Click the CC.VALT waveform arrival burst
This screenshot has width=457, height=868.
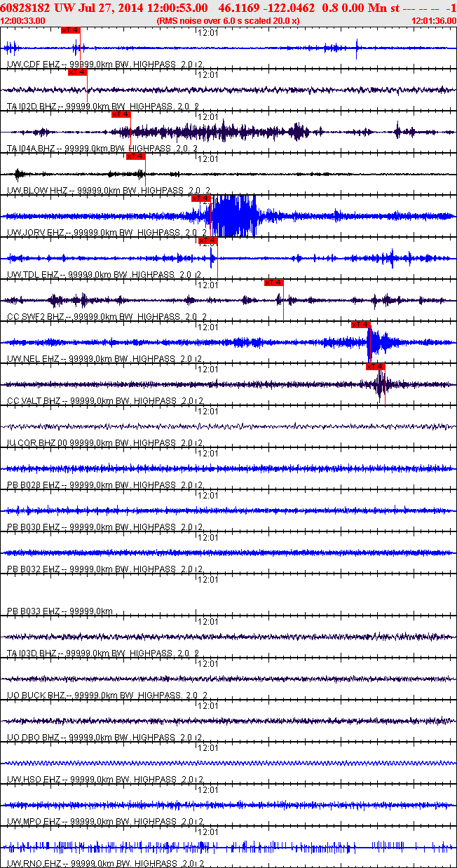pyautogui.click(x=381, y=384)
